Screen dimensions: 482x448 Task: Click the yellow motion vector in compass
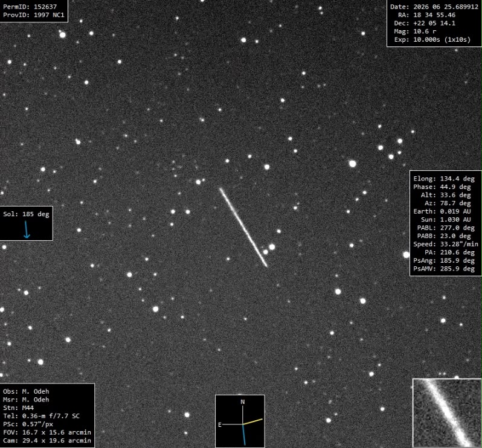tap(252, 421)
